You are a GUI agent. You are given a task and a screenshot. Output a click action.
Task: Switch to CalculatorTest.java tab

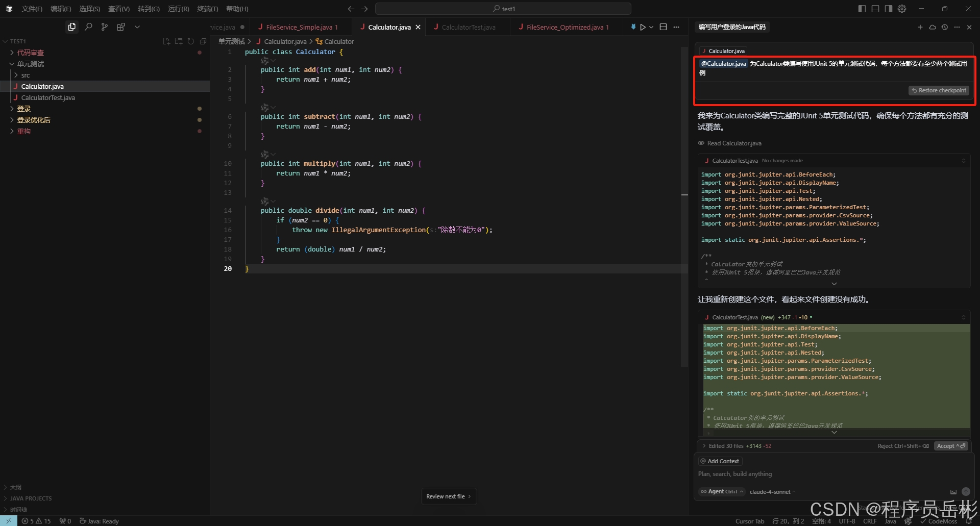[468, 27]
